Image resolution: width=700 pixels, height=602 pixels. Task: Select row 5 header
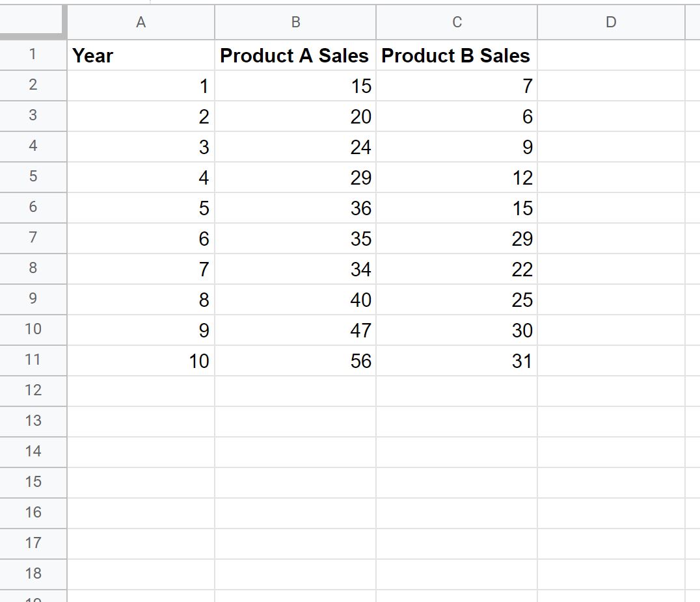click(33, 177)
